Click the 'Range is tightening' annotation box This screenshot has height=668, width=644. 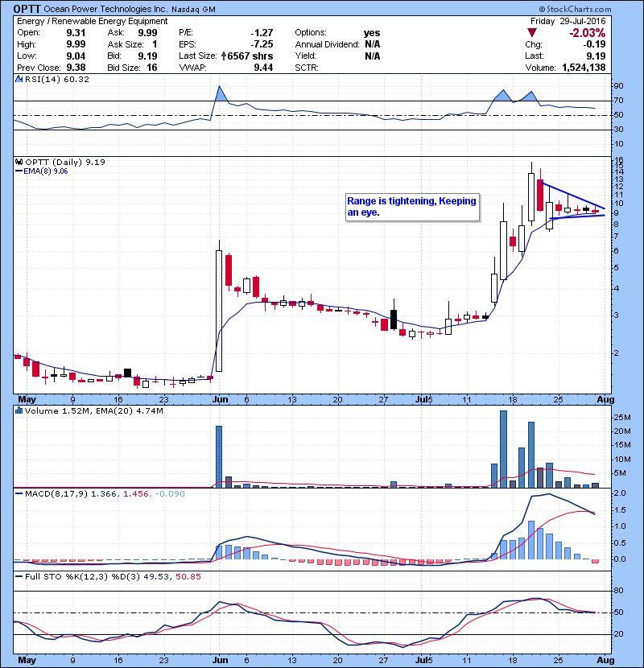pyautogui.click(x=413, y=207)
